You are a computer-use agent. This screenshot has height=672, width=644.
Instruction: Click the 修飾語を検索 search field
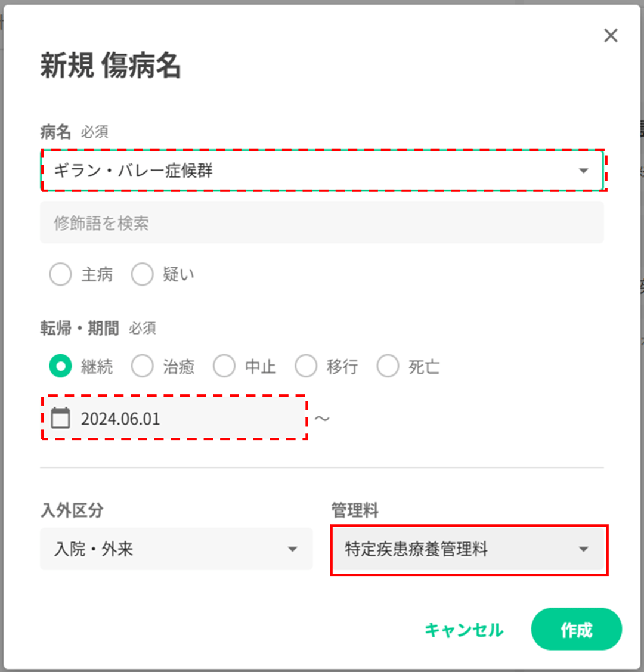321,223
